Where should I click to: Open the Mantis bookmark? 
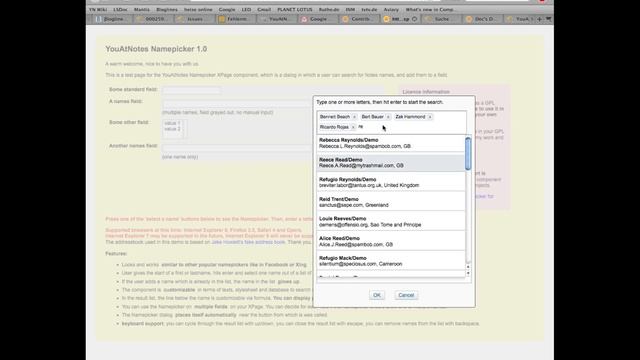click(142, 9)
